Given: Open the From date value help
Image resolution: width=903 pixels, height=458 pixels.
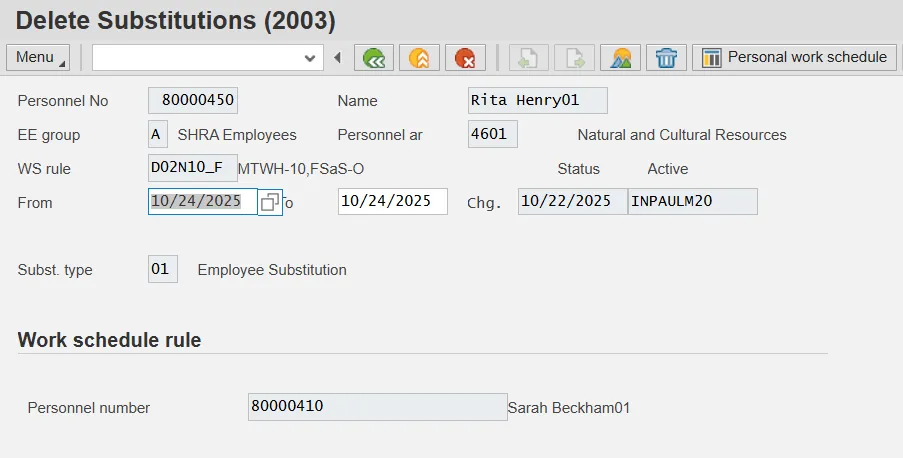Looking at the screenshot, I should (x=269, y=202).
